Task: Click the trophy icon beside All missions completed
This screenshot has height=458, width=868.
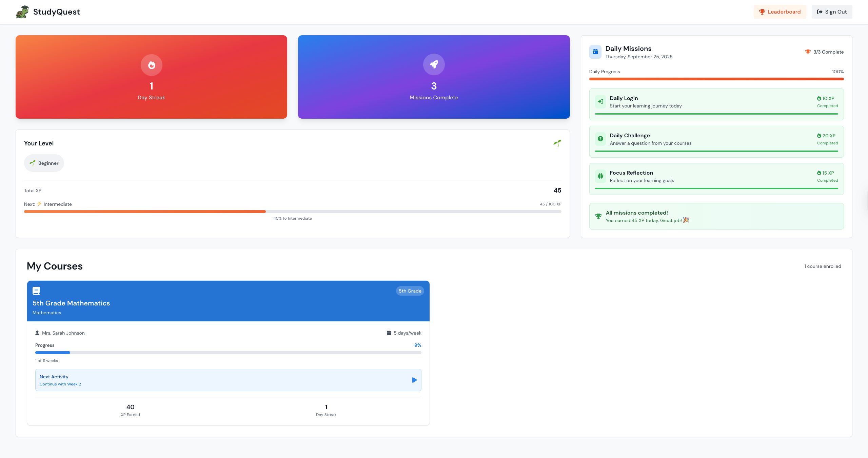Action: pyautogui.click(x=598, y=216)
